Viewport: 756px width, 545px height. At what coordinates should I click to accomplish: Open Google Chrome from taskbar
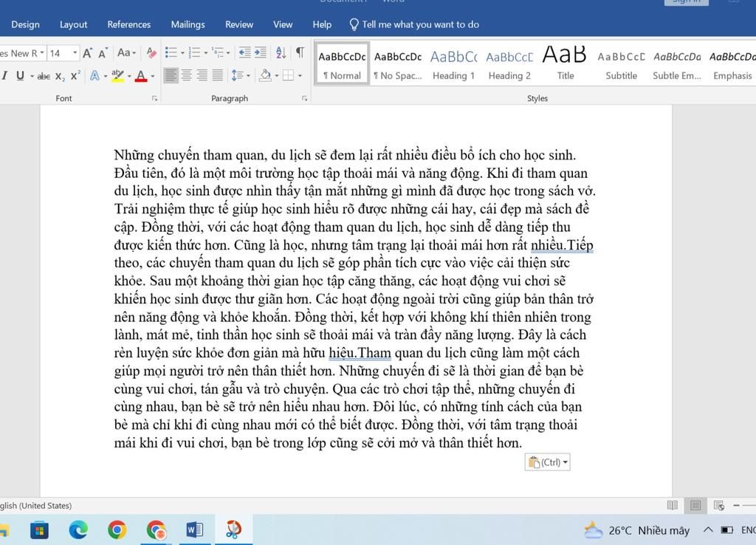point(117,530)
